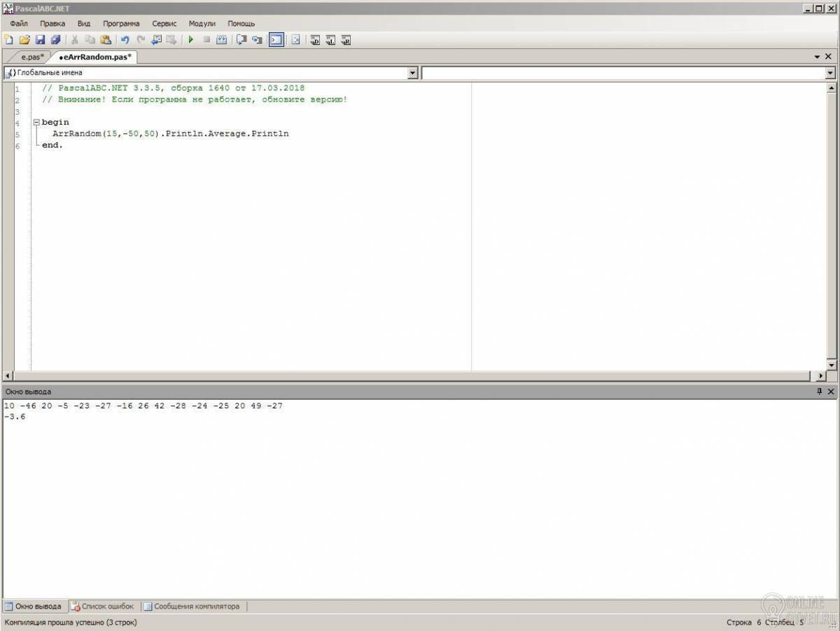
Task: Click the Step Over debug icon
Action: pos(241,40)
